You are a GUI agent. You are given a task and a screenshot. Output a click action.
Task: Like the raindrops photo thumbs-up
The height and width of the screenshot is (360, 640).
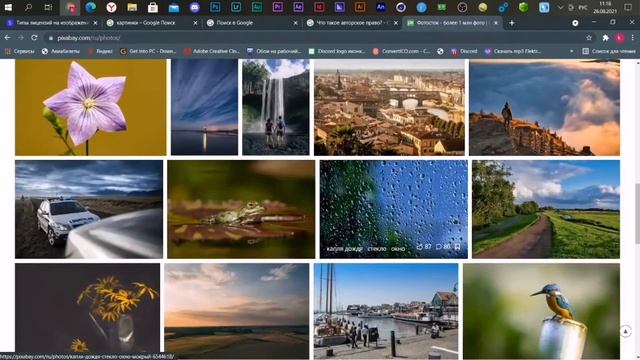pos(420,247)
